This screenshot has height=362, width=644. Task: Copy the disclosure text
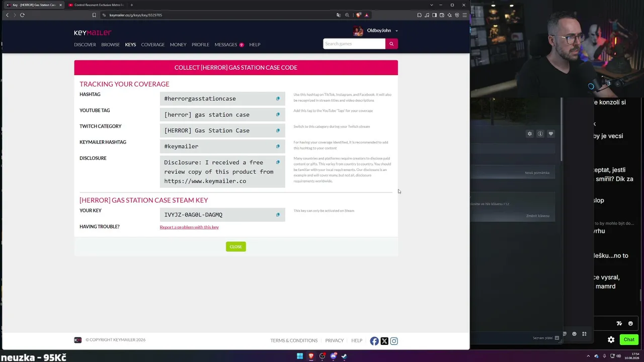(278, 162)
